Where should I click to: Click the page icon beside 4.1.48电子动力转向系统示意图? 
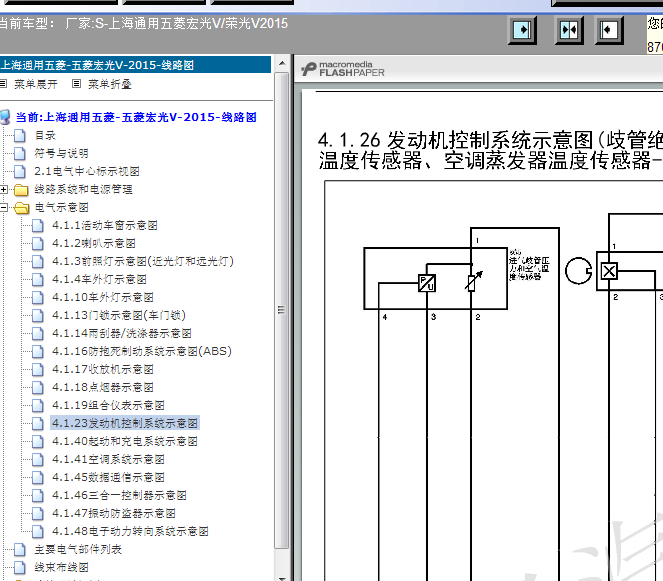point(38,531)
